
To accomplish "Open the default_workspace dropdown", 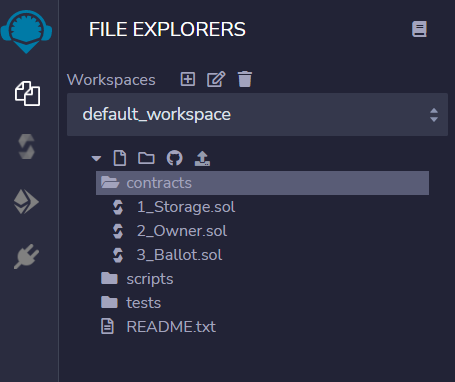I will tap(257, 115).
